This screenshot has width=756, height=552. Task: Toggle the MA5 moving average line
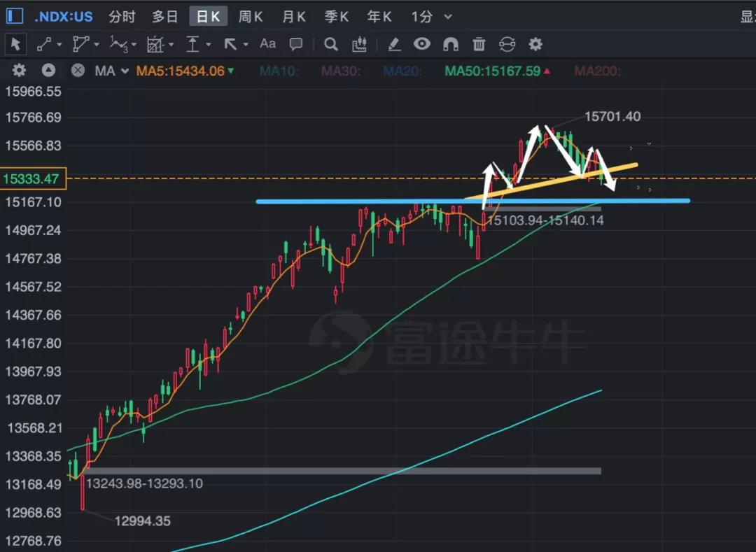(x=185, y=71)
